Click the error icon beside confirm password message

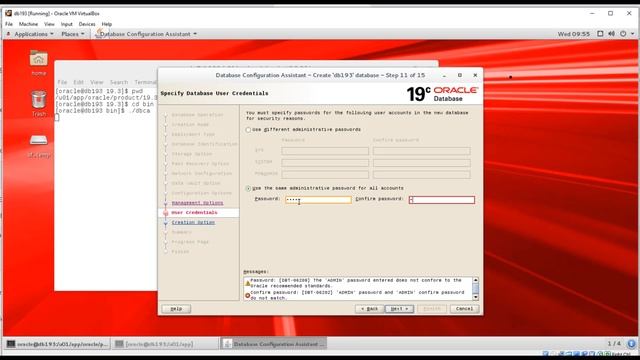point(247,295)
